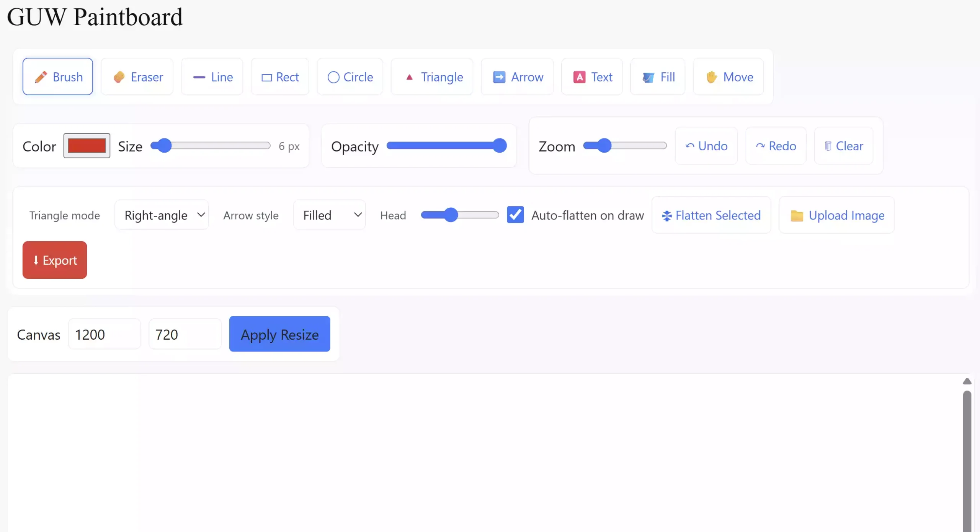The width and height of the screenshot is (980, 532).
Task: Click the Upload Image button
Action: click(836, 215)
